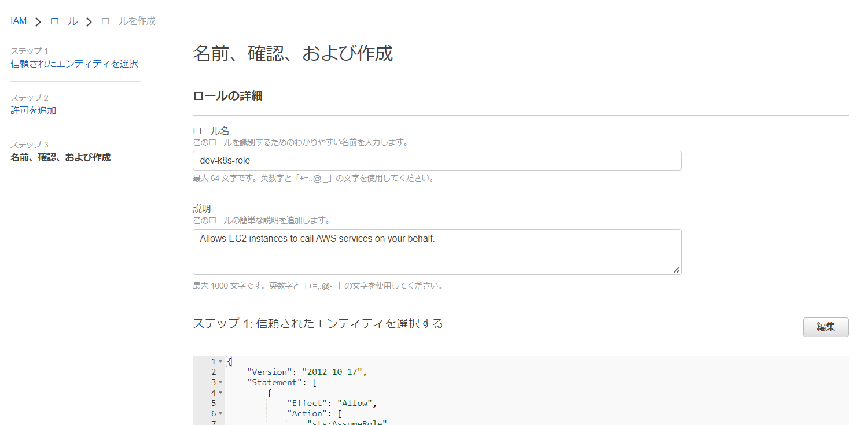Fold the object starting at line 4
The image size is (868, 425).
pos(220,393)
